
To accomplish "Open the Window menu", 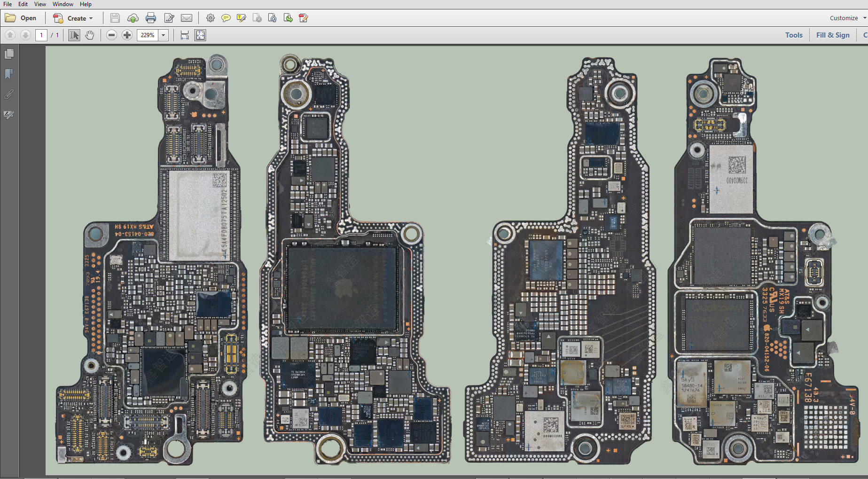I will click(63, 4).
